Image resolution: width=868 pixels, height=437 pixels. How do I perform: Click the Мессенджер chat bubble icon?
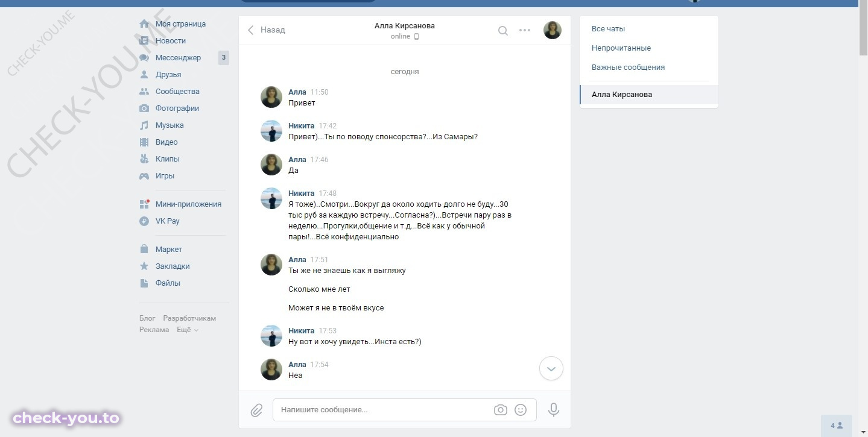(144, 58)
